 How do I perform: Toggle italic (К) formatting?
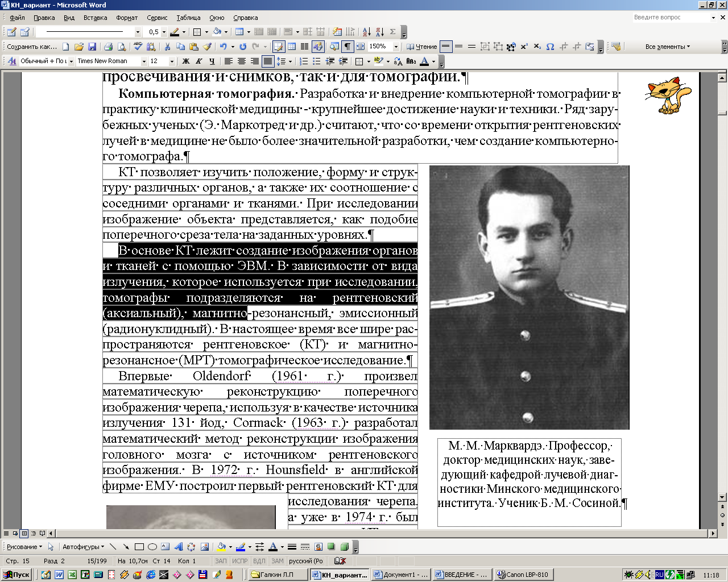tap(198, 61)
